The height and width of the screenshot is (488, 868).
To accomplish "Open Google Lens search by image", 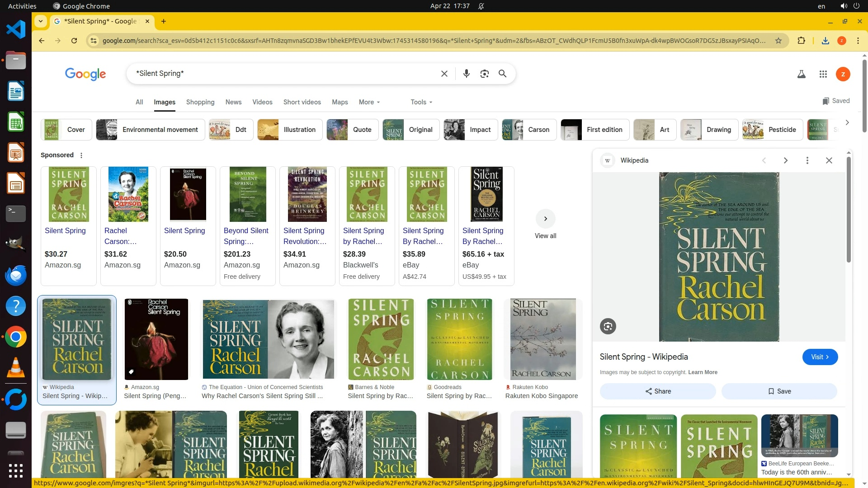I will [484, 74].
